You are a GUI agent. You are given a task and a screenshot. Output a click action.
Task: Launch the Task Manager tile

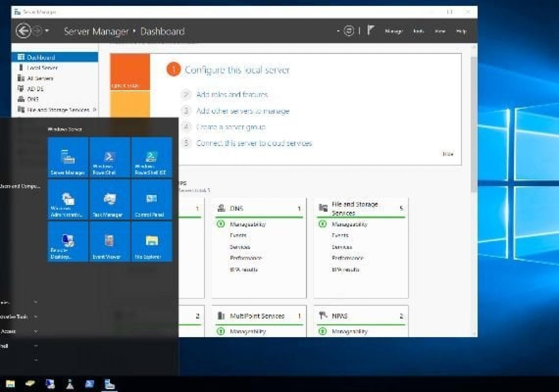pos(109,200)
